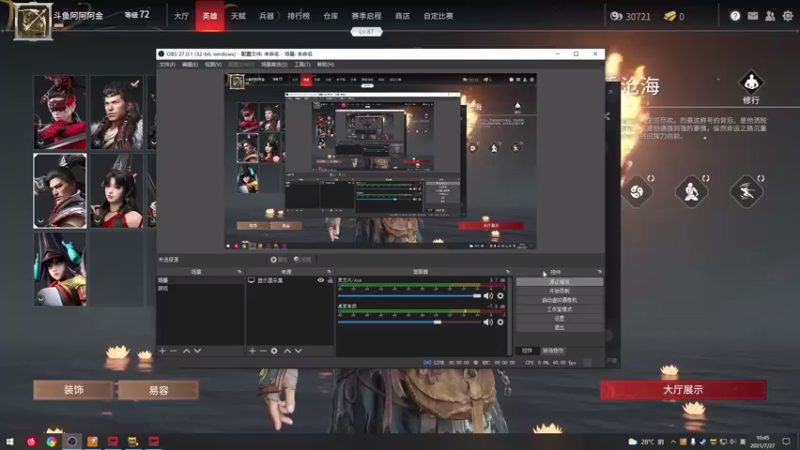The width and height of the screenshot is (800, 450).
Task: Pop out the 来源 dock icon
Action: click(329, 272)
